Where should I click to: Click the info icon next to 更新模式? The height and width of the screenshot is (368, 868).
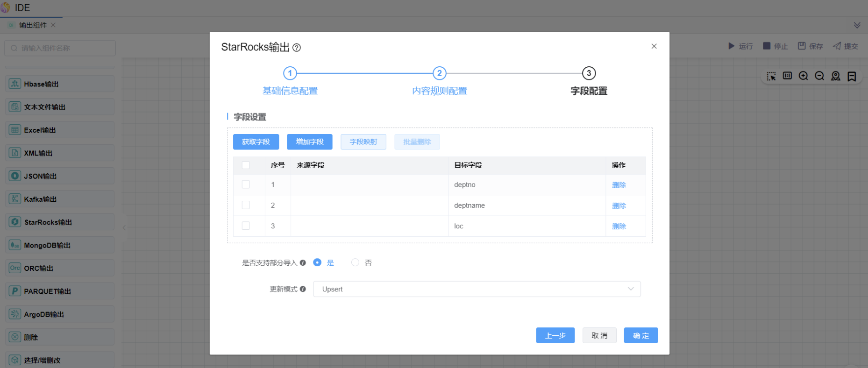point(303,289)
